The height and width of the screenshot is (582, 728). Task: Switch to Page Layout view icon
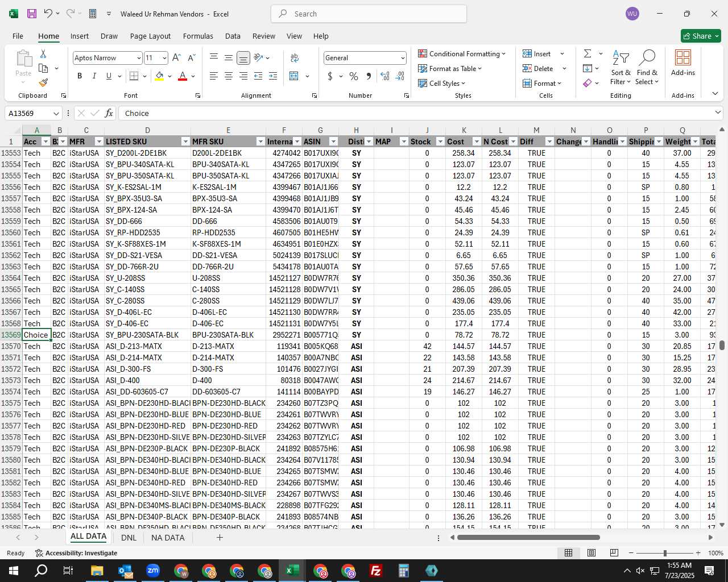click(591, 552)
